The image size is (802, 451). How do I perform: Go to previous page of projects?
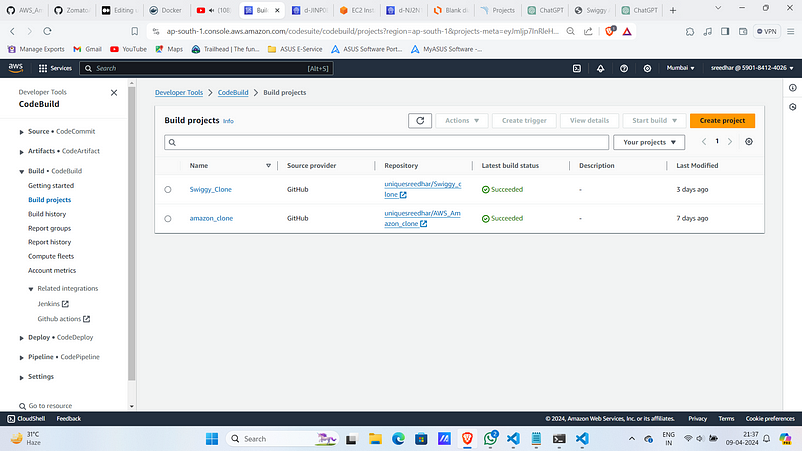click(x=704, y=142)
